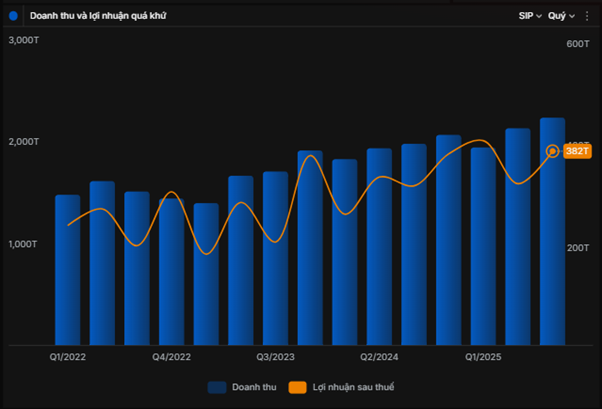
Task: Open the Quý period dropdown
Action: point(561,16)
